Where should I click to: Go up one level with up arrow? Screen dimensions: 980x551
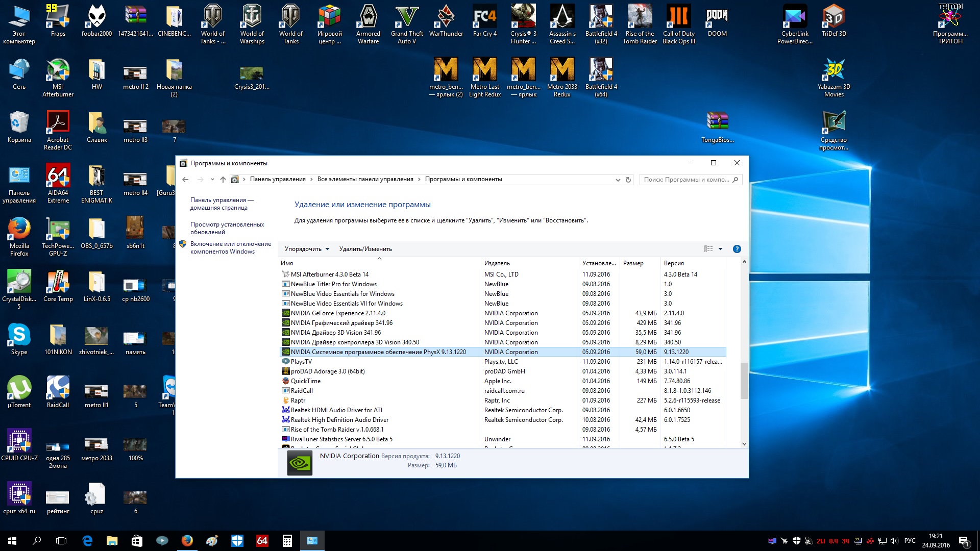click(223, 180)
